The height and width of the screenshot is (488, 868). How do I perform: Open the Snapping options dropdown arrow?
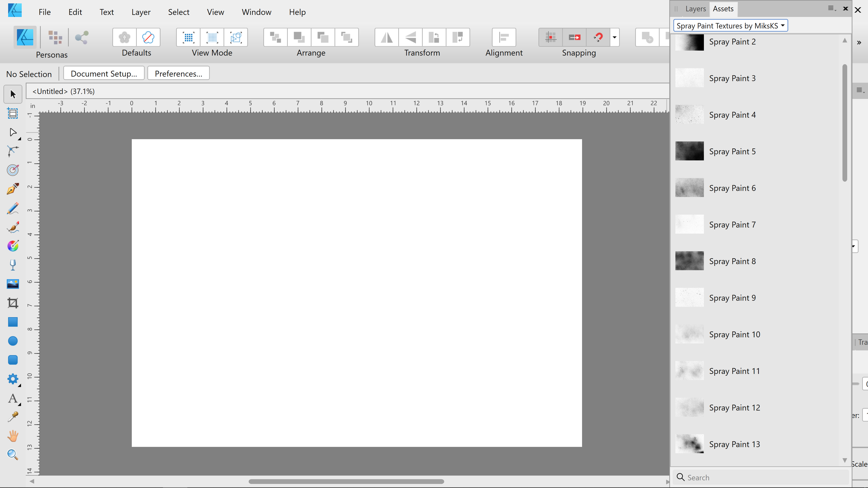click(615, 37)
